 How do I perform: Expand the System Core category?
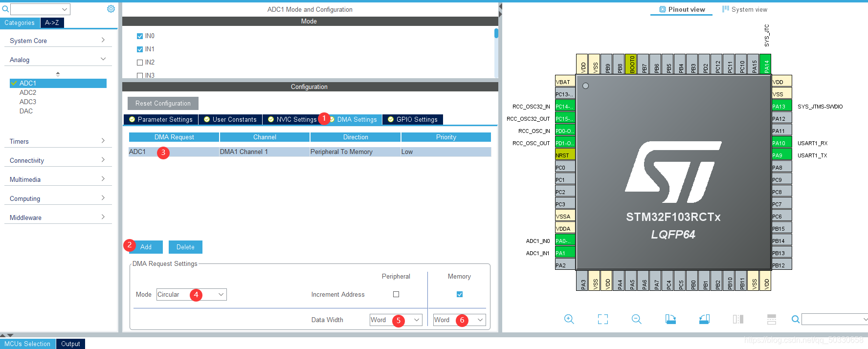pos(58,41)
